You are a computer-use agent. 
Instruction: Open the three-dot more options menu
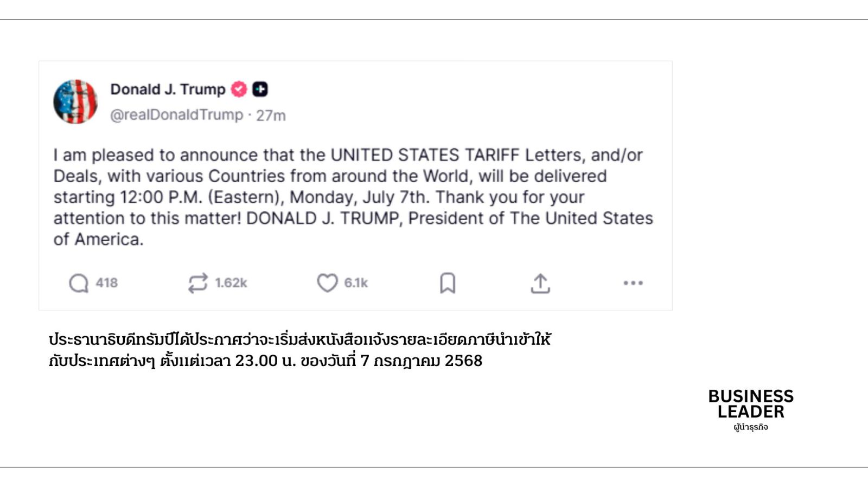633,283
